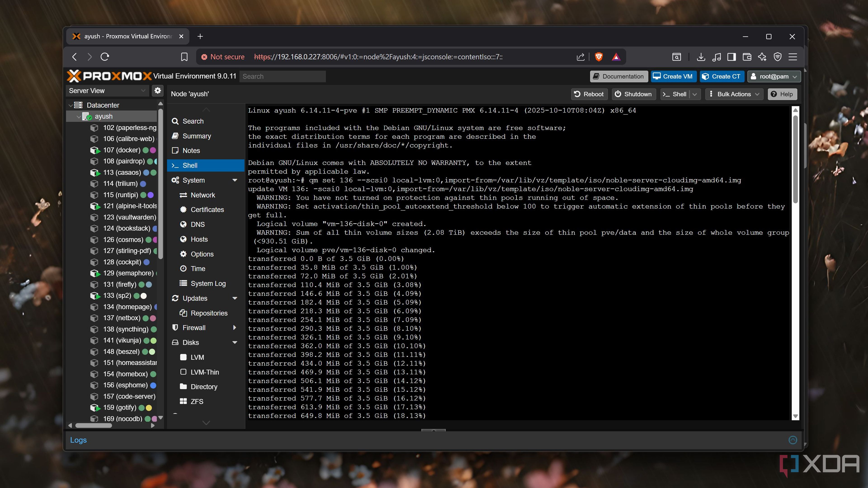Click the resource tree horizontal scrollbar
The width and height of the screenshot is (868, 488).
[93, 425]
